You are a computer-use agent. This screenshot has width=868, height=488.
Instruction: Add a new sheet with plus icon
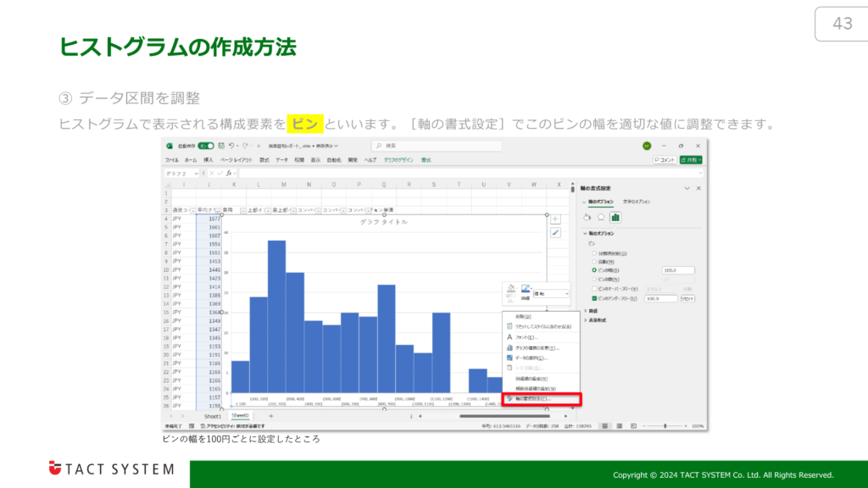270,416
